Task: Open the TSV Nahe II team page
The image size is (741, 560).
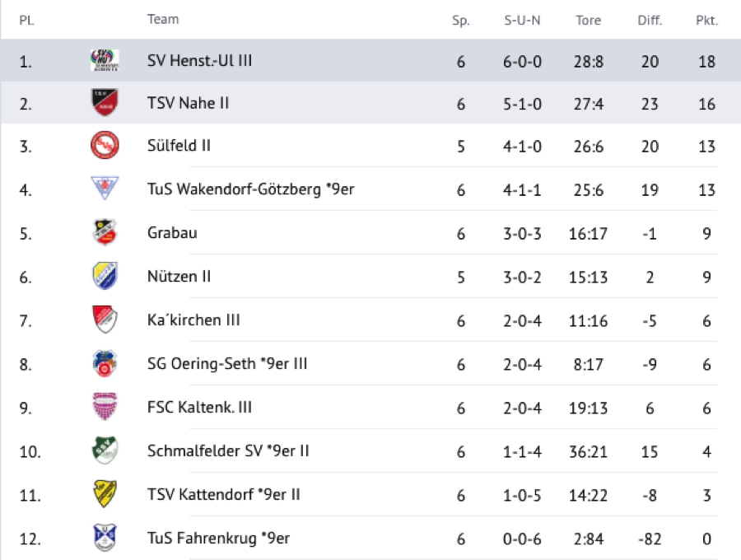Action: pos(188,103)
